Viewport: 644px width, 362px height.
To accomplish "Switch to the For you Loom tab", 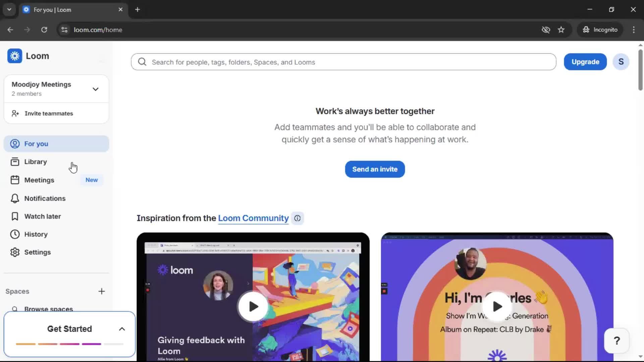I will coord(60,9).
